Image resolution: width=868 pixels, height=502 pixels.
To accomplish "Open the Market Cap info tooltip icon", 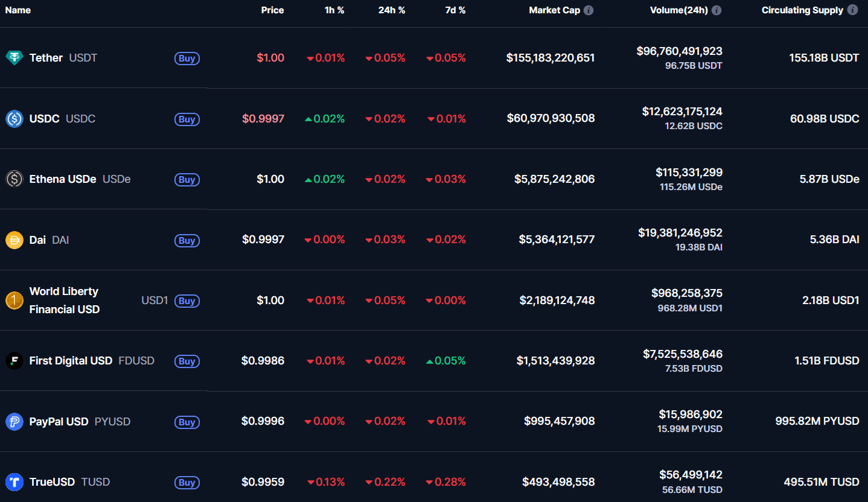I will pyautogui.click(x=589, y=10).
